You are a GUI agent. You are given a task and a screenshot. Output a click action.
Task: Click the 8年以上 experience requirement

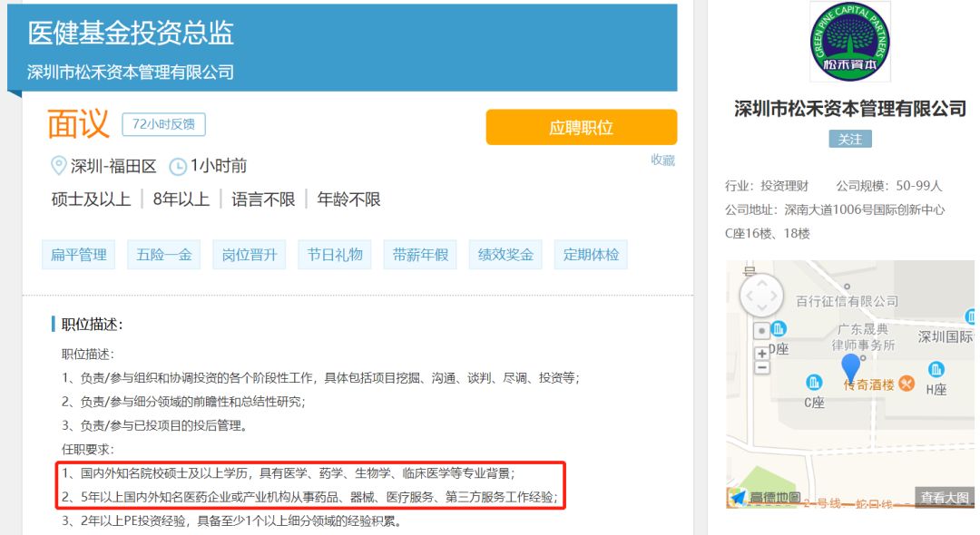tap(181, 199)
